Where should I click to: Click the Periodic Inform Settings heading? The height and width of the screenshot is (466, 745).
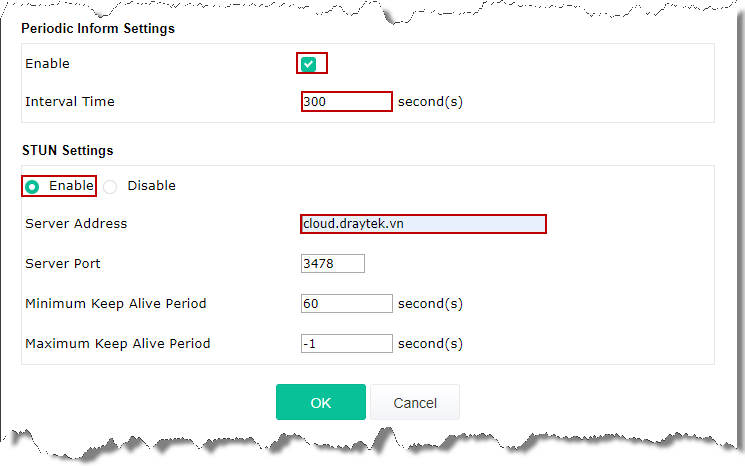click(98, 29)
